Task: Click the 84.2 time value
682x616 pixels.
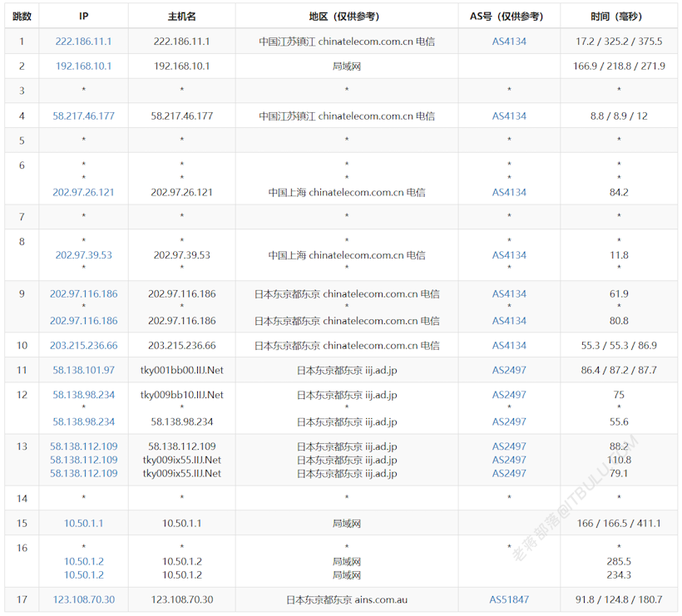Action: (619, 192)
